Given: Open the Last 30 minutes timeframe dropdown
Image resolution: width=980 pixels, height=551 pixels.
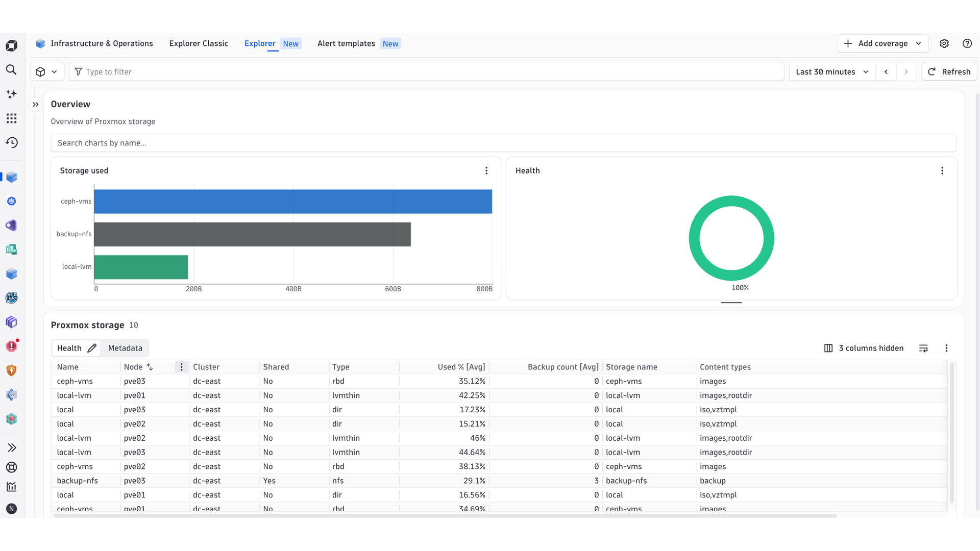Looking at the screenshot, I should [832, 72].
